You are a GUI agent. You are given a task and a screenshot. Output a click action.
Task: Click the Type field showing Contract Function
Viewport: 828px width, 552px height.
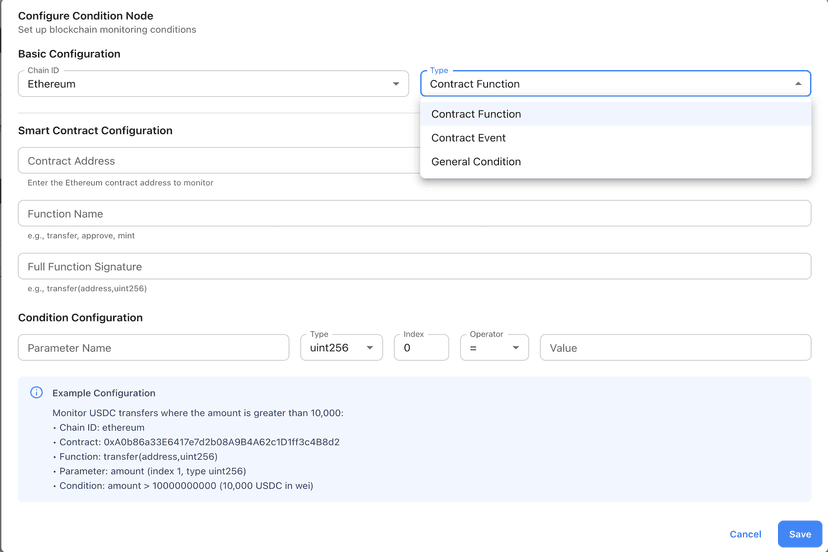(600, 84)
